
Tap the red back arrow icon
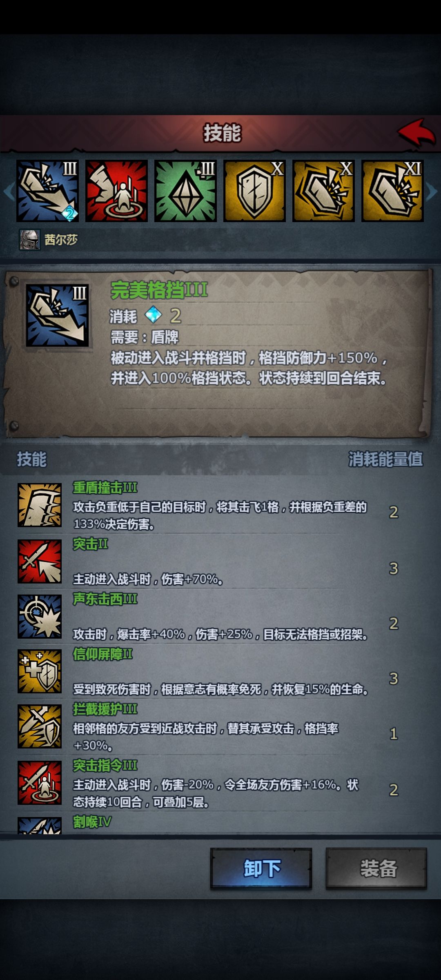[416, 133]
